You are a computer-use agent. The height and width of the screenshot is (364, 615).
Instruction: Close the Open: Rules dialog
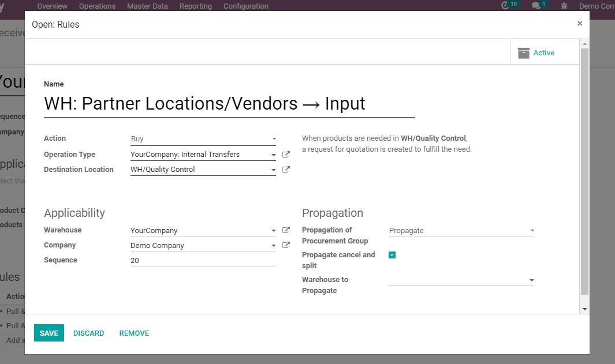coord(580,24)
